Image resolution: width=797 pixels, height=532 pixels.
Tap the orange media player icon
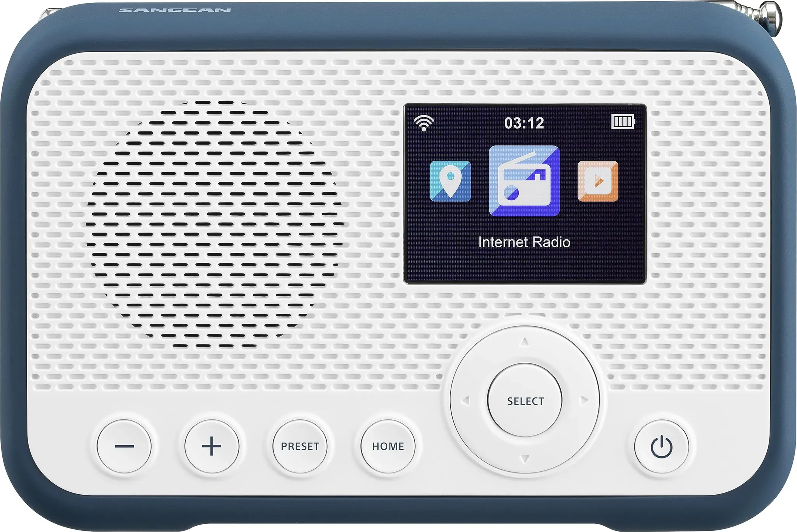click(x=598, y=181)
